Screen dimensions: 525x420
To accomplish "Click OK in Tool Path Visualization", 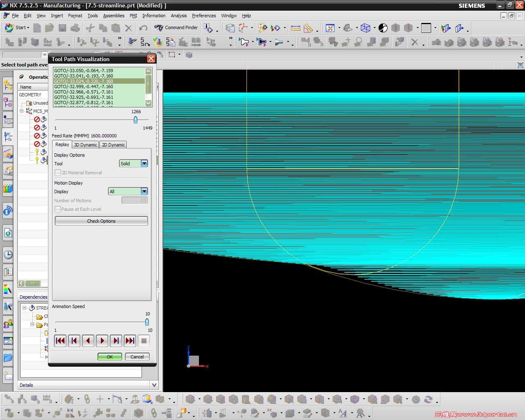I will tap(110, 357).
